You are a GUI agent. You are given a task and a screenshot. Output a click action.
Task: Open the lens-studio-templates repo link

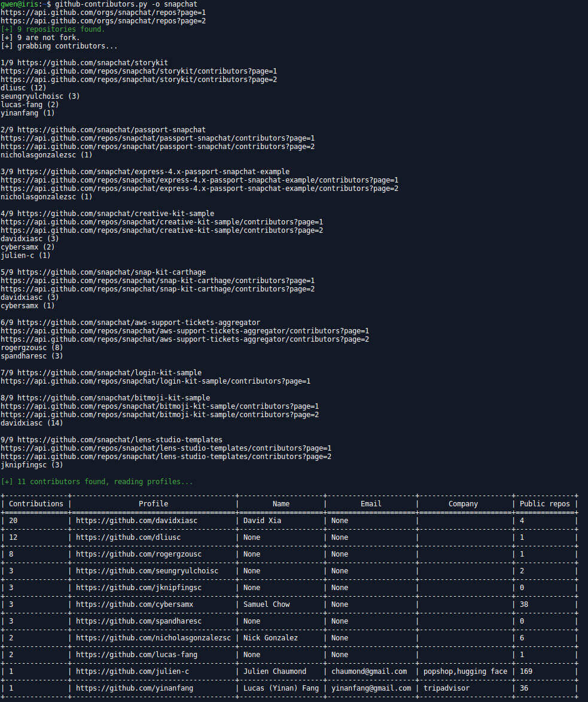coord(120,440)
